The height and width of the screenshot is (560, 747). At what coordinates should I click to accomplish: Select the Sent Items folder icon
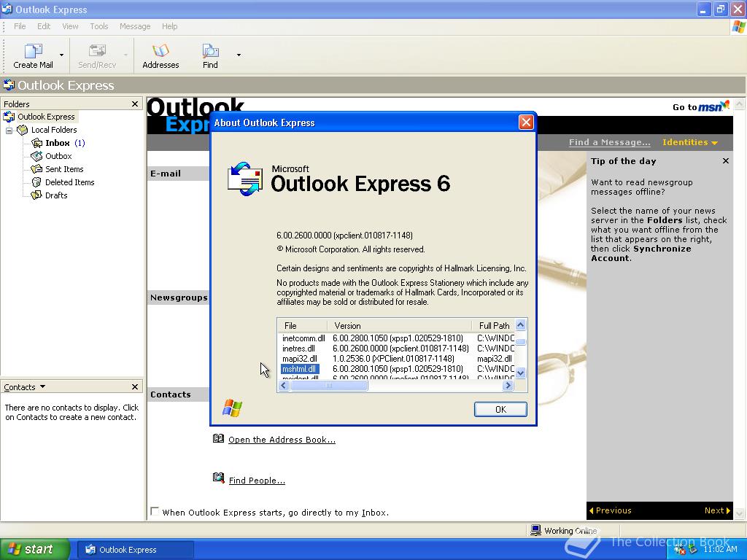(x=36, y=169)
